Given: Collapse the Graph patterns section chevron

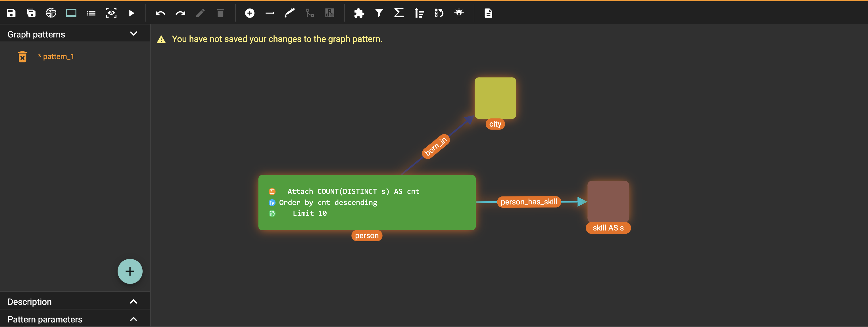Looking at the screenshot, I should pos(134,34).
